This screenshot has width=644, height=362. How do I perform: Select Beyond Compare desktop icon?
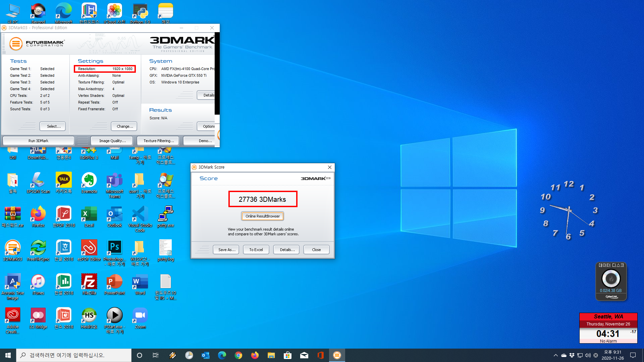[38, 13]
